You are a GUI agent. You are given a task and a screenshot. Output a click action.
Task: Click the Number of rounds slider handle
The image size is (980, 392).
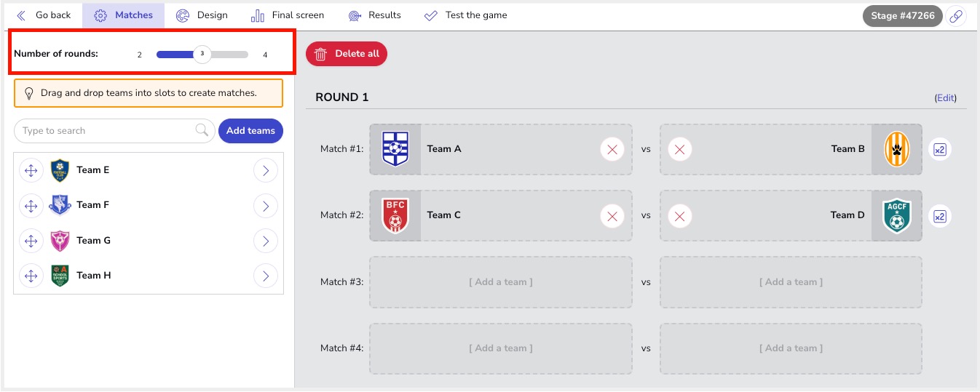point(202,54)
